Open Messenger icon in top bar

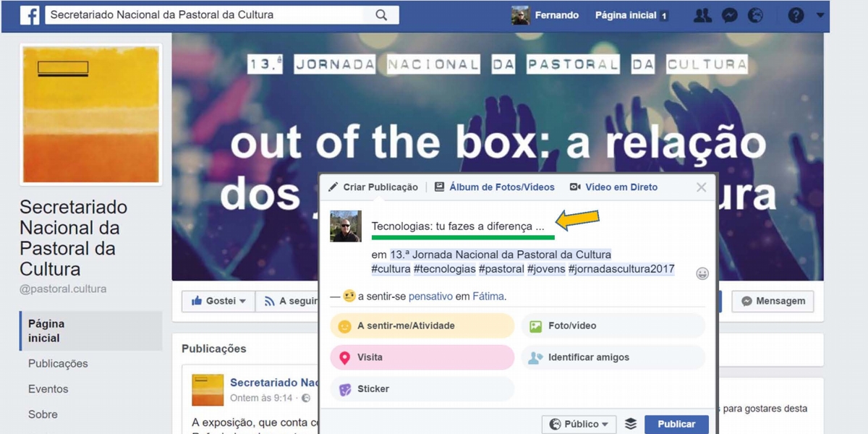pyautogui.click(x=729, y=15)
